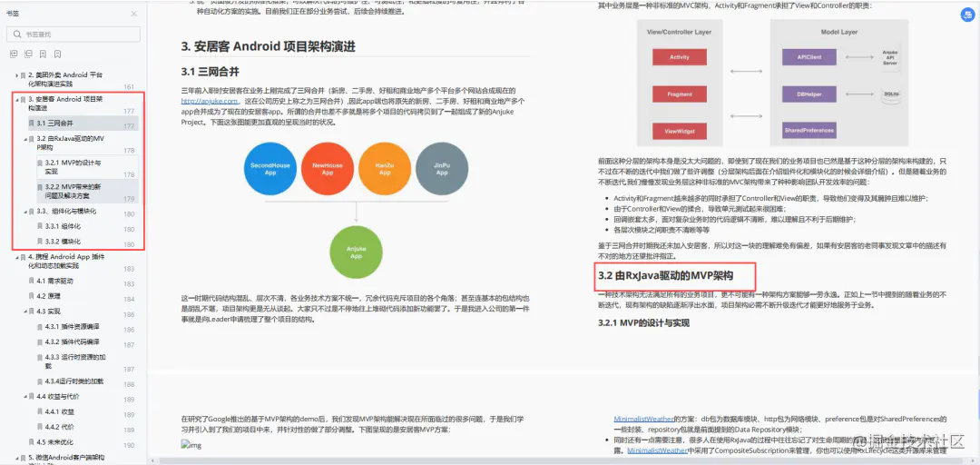Click the purple SharedPreferences box in diagram
This screenshot has width=980, height=465.
coord(809,131)
